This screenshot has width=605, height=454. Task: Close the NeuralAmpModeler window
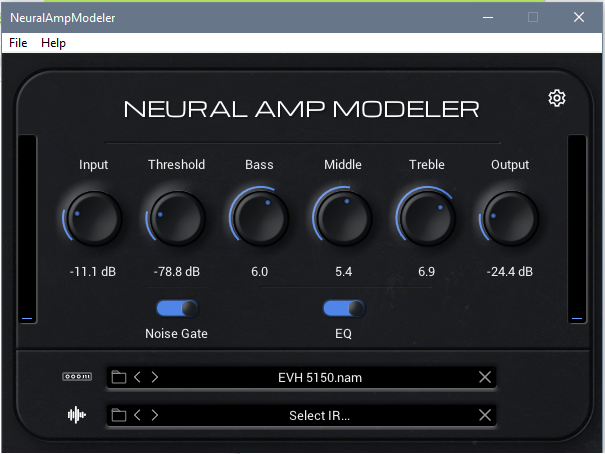pos(579,17)
